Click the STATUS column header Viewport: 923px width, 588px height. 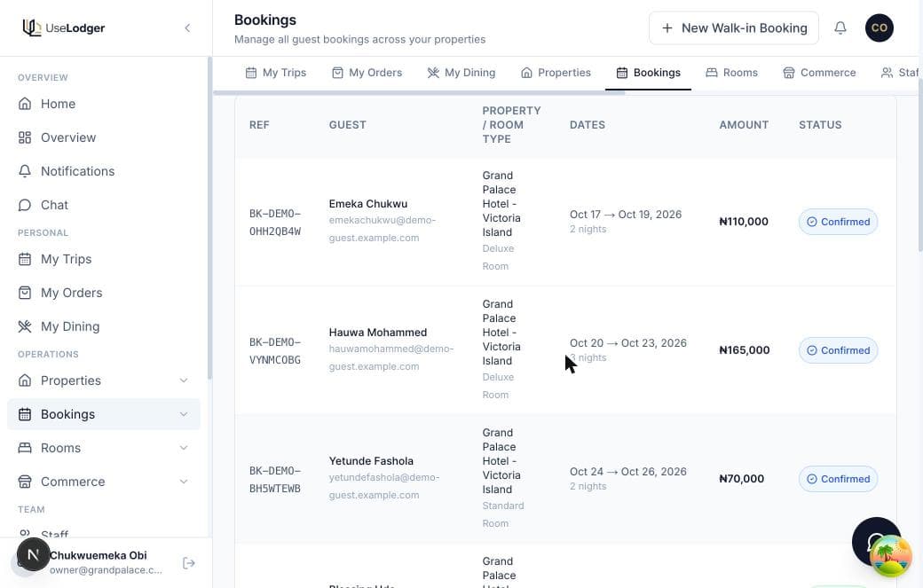point(820,125)
